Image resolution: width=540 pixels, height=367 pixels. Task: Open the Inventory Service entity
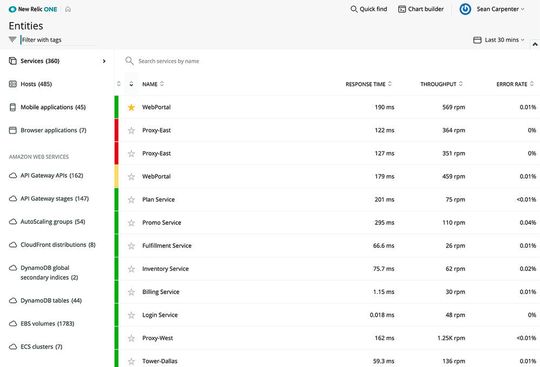click(165, 269)
